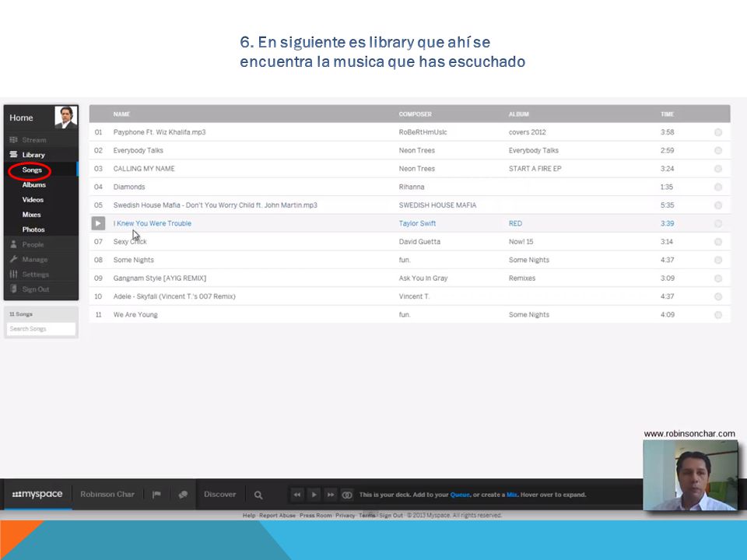Click the rewind button in the deck
This screenshot has width=747, height=560.
click(x=296, y=495)
